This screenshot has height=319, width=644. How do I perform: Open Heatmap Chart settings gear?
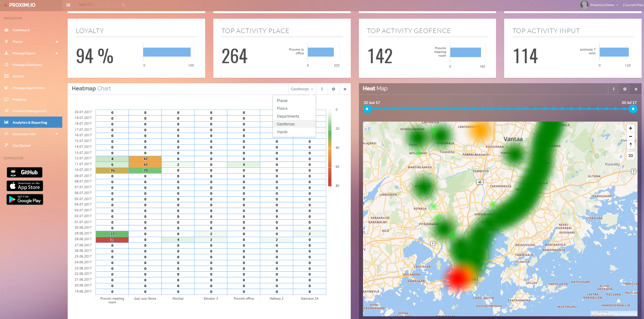pos(333,89)
